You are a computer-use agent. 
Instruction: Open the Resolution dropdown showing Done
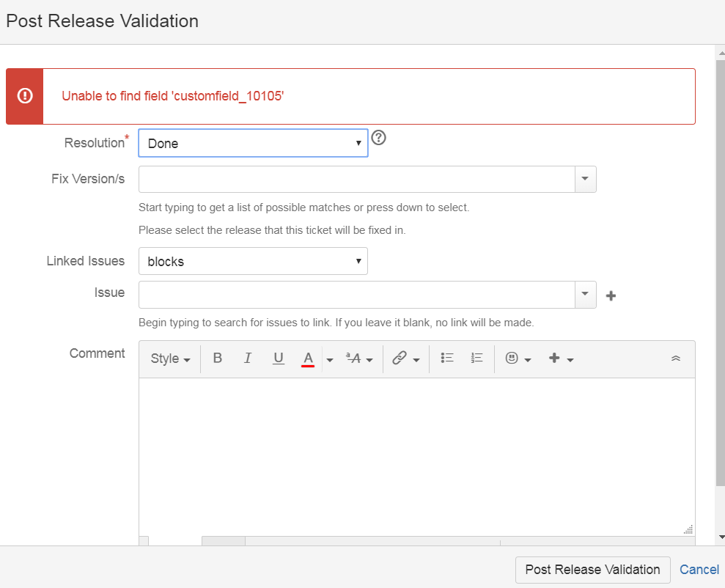(x=254, y=143)
